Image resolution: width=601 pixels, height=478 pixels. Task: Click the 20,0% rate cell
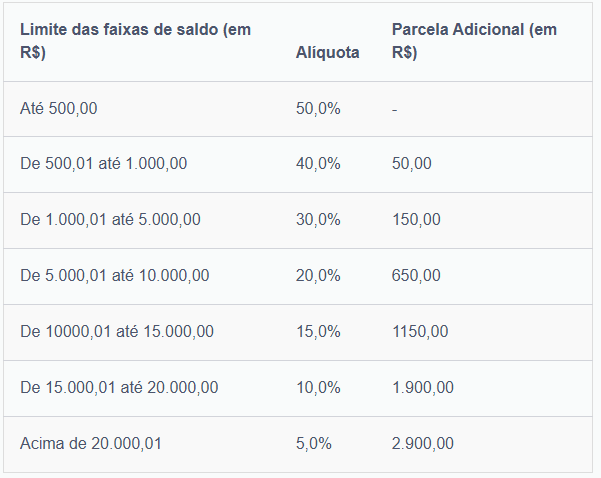click(x=318, y=276)
